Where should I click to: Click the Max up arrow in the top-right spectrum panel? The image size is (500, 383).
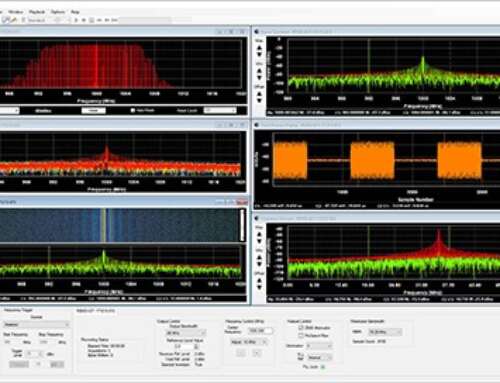tap(259, 47)
